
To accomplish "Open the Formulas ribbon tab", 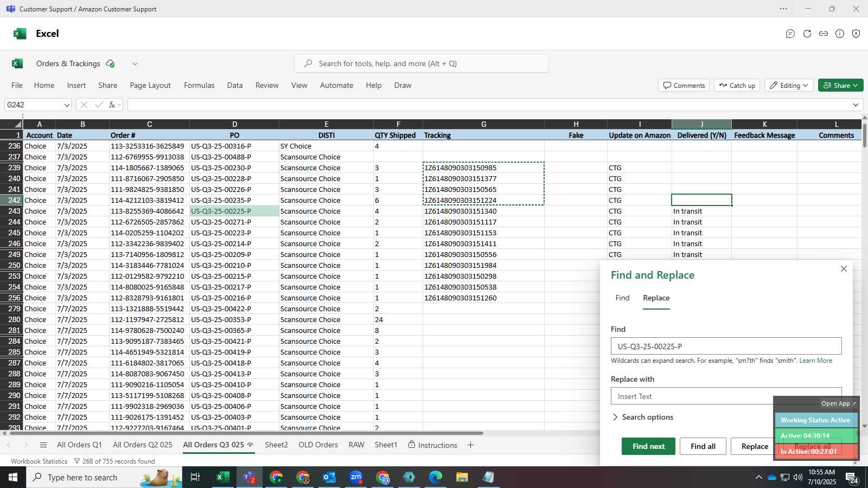I will click(x=199, y=85).
